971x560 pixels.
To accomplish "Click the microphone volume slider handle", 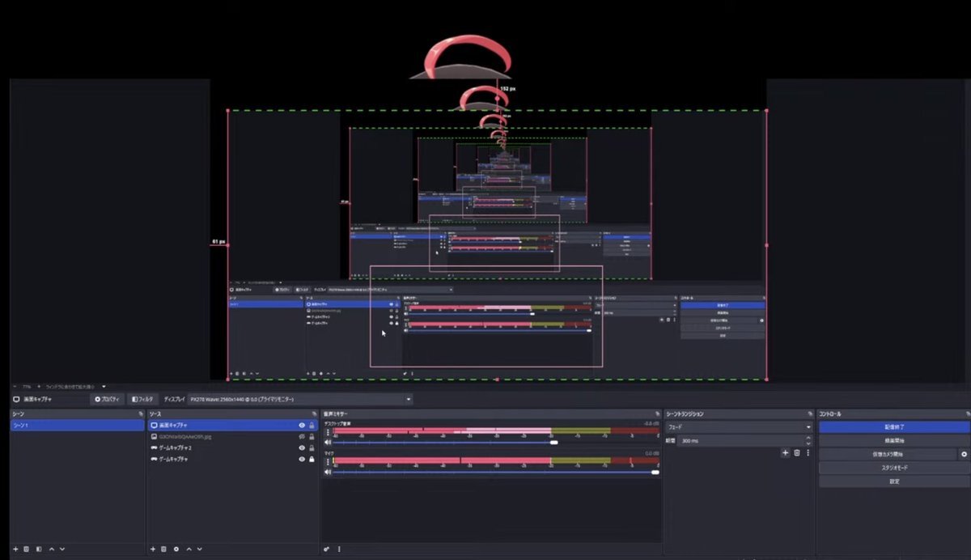I will coord(655,472).
